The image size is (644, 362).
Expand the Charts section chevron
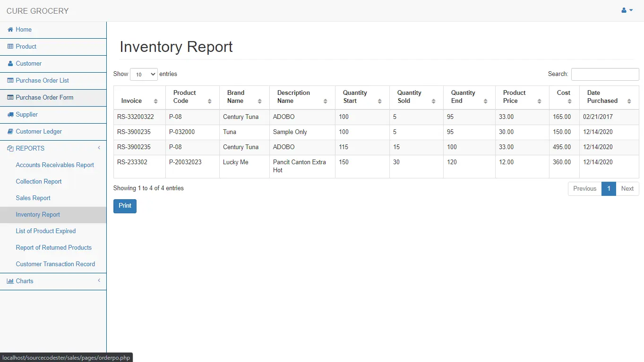(x=99, y=281)
